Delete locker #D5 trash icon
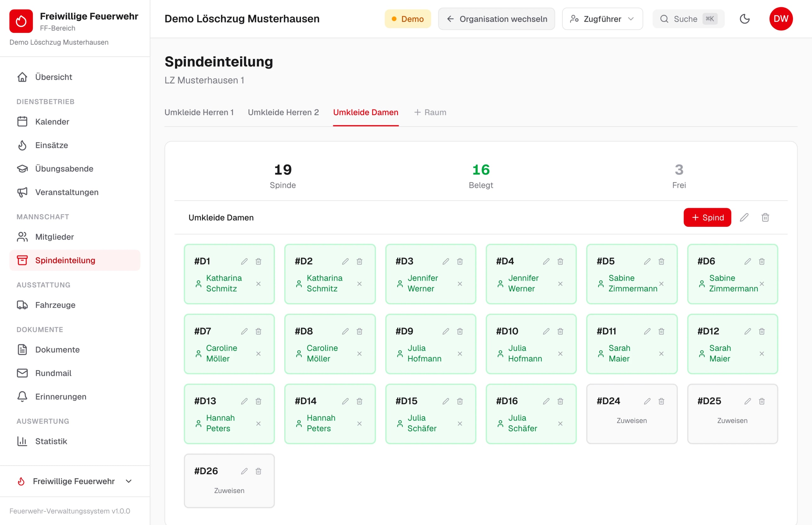812x525 pixels. click(661, 261)
